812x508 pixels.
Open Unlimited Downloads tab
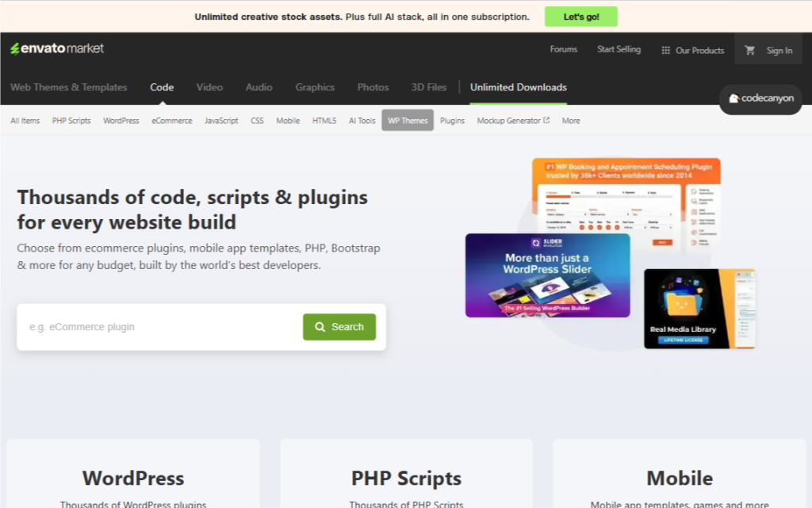pyautogui.click(x=519, y=87)
